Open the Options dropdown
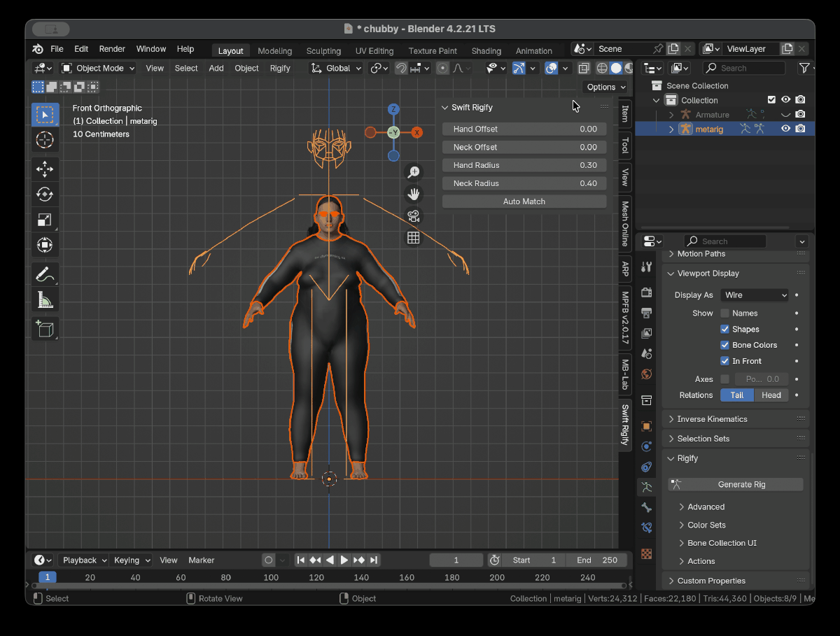The height and width of the screenshot is (636, 840). [x=605, y=87]
